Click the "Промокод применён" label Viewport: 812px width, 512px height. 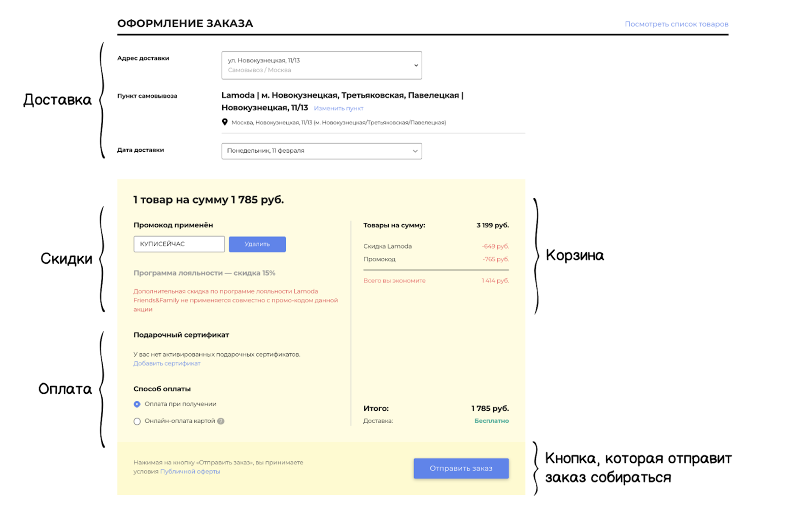pos(173,225)
